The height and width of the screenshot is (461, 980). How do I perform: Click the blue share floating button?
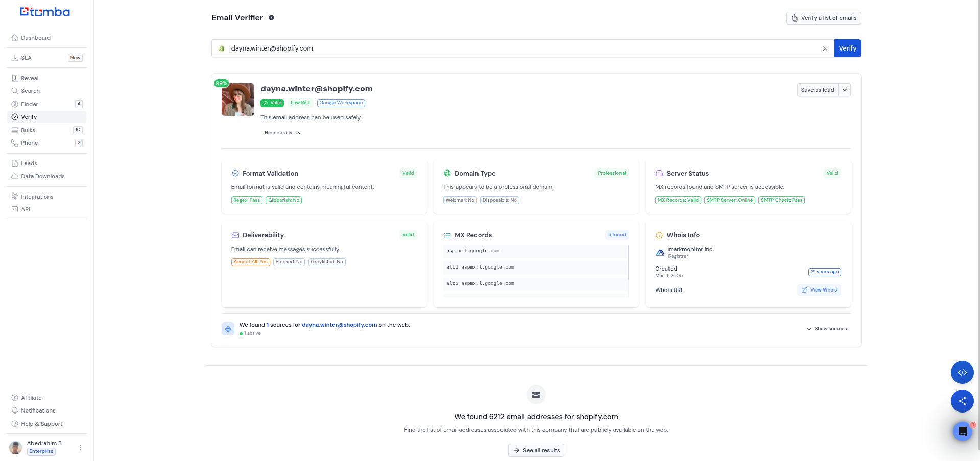[962, 401]
